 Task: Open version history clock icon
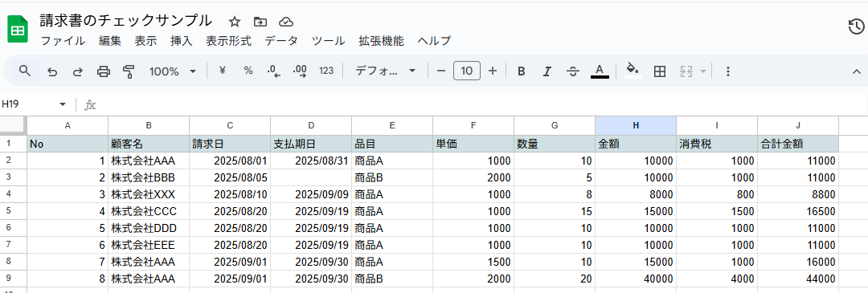tap(856, 26)
